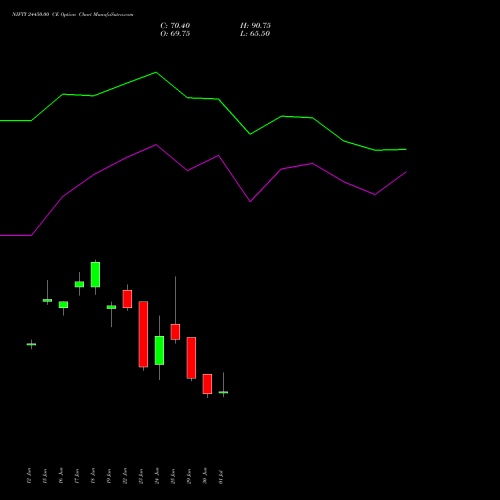Select the close value C: 70.40
The height and width of the screenshot is (500, 500).
click(x=175, y=26)
